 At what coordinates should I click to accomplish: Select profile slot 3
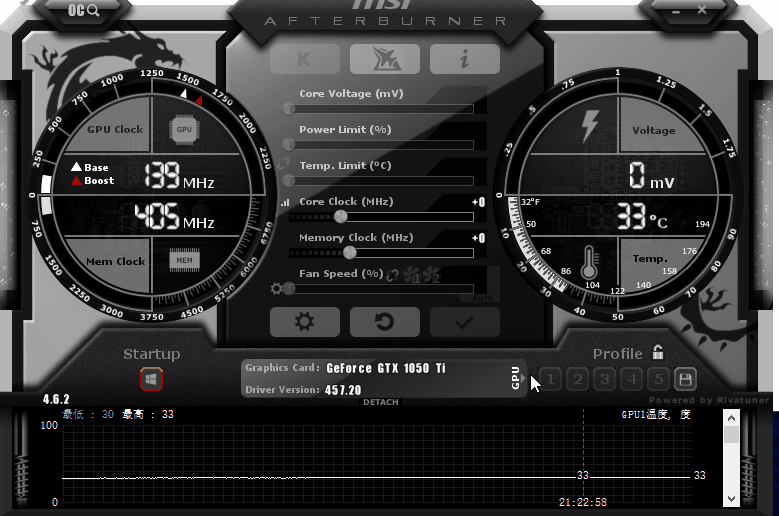(604, 379)
